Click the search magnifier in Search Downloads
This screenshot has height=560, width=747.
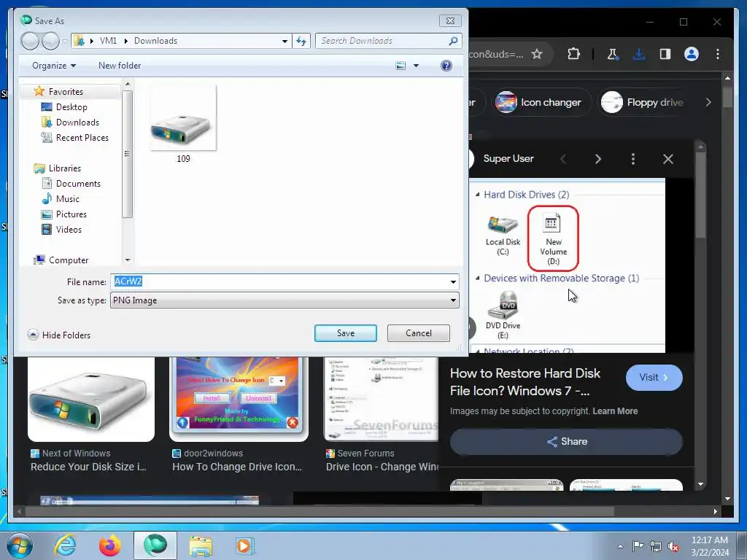[x=453, y=41]
